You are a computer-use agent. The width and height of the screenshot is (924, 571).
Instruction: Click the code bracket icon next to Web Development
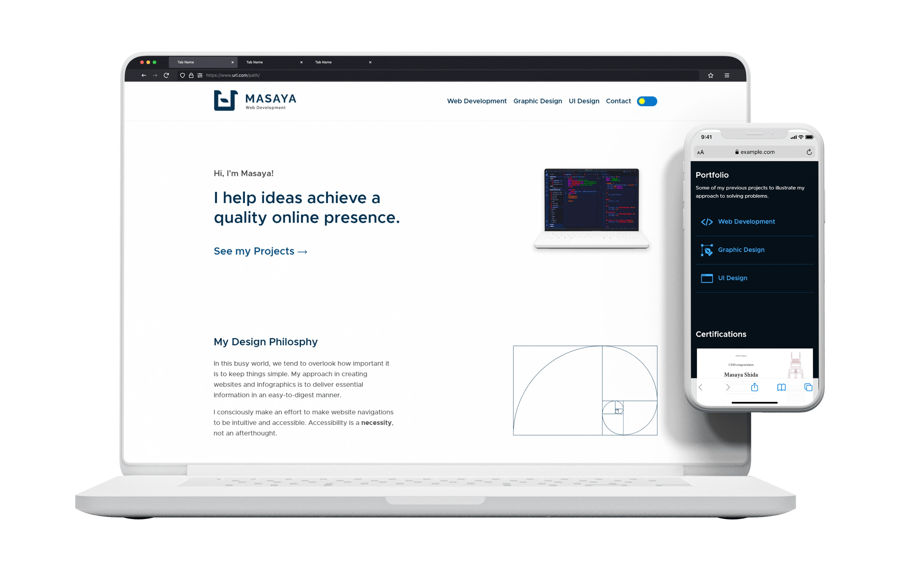point(707,220)
